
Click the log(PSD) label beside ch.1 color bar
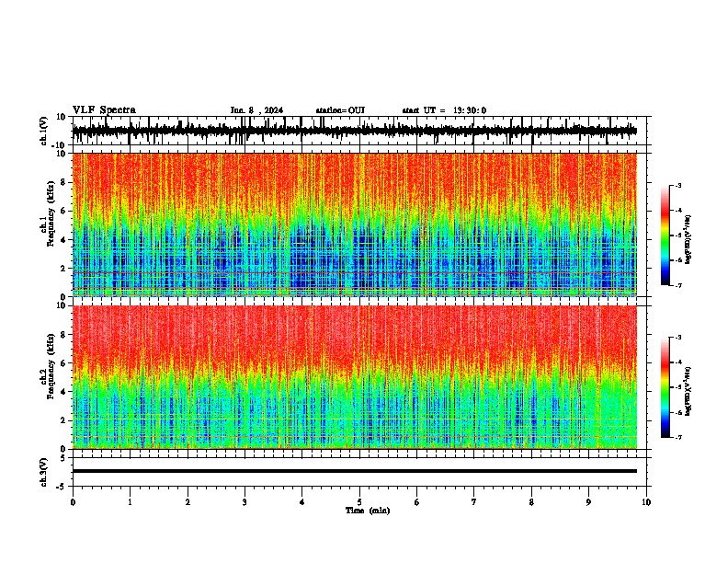[x=688, y=240]
